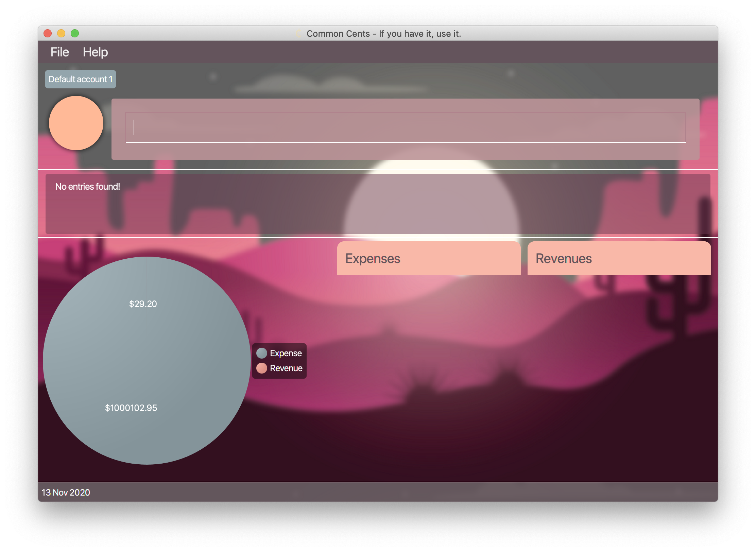
Task: Click the Common Cents title bar icon
Action: pyautogui.click(x=298, y=33)
